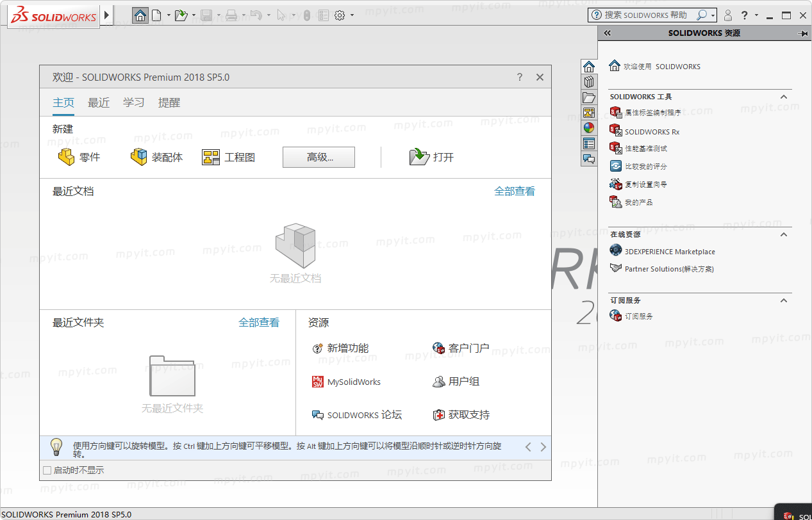The height and width of the screenshot is (520, 812).
Task: Open 属性标签编制程序 tool
Action: pyautogui.click(x=645, y=113)
